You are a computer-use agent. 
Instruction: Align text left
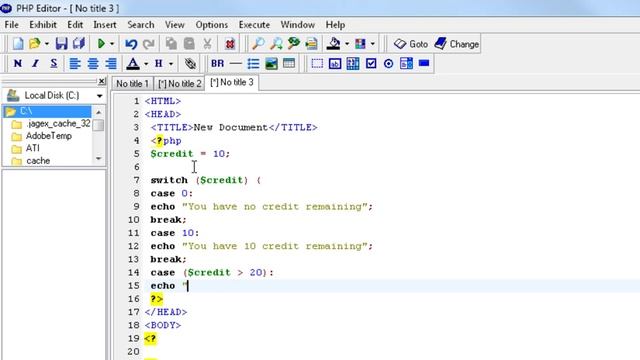(75, 63)
